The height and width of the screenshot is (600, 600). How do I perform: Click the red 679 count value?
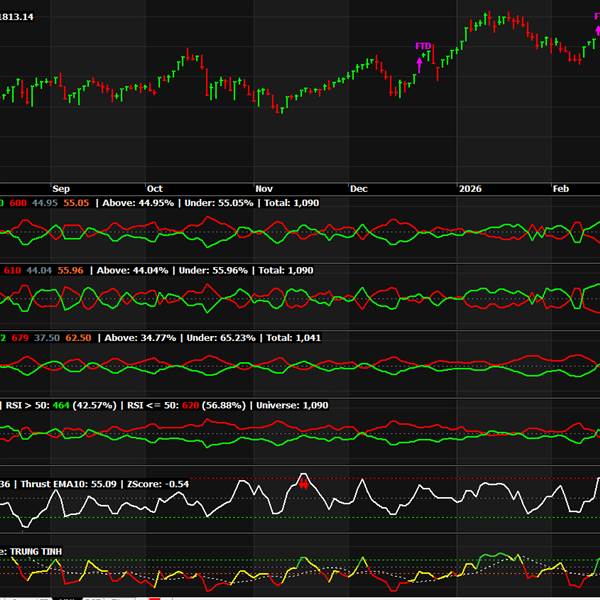click(20, 338)
